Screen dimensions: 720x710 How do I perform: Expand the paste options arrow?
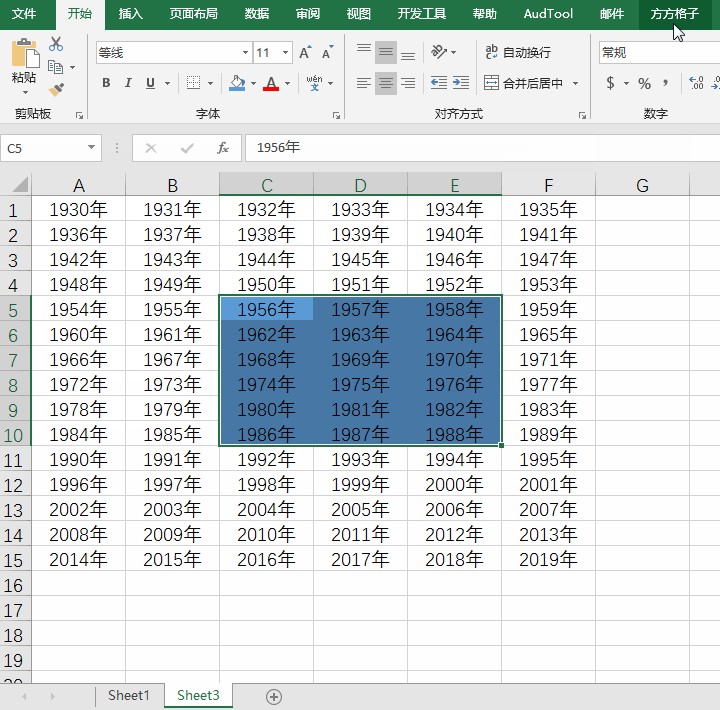point(25,92)
